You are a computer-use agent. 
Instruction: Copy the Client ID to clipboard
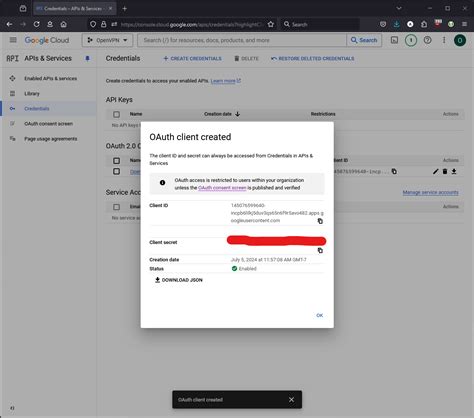320,221
